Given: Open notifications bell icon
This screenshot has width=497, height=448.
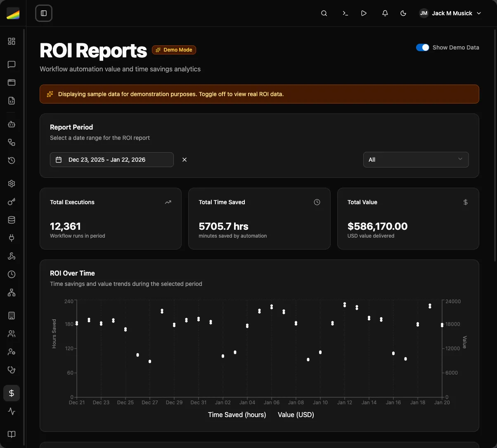Looking at the screenshot, I should 385,13.
